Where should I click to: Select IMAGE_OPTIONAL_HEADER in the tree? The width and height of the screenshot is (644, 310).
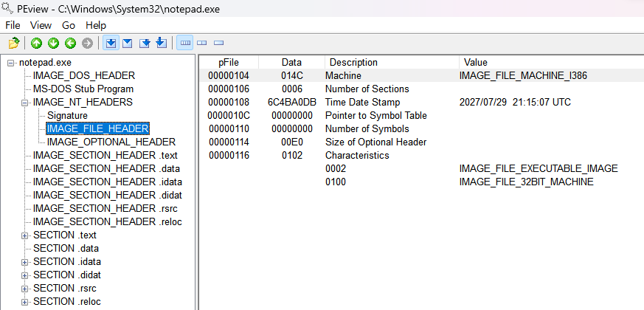click(111, 142)
